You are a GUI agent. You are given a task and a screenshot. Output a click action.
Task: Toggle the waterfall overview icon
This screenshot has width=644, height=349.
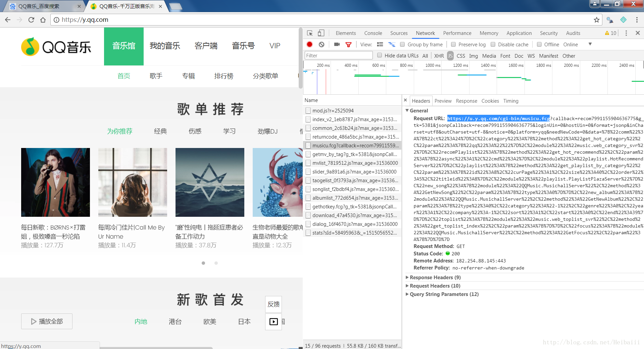(392, 44)
